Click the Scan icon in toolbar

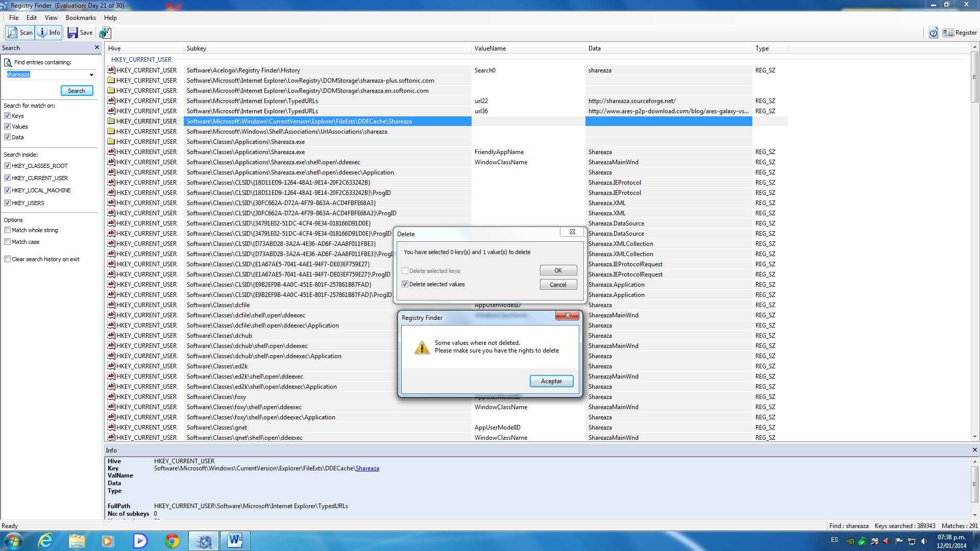[20, 32]
